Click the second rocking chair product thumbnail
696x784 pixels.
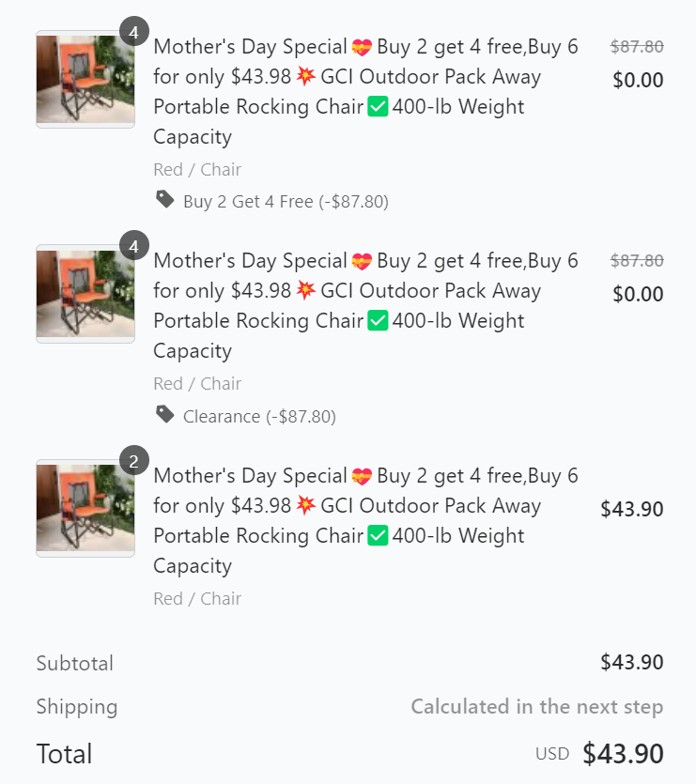pos(85,294)
